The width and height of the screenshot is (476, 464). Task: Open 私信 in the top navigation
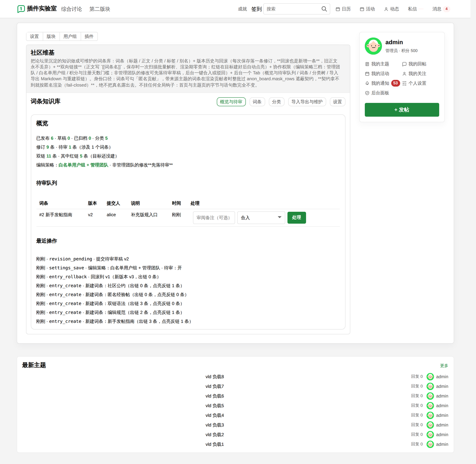pos(412,9)
